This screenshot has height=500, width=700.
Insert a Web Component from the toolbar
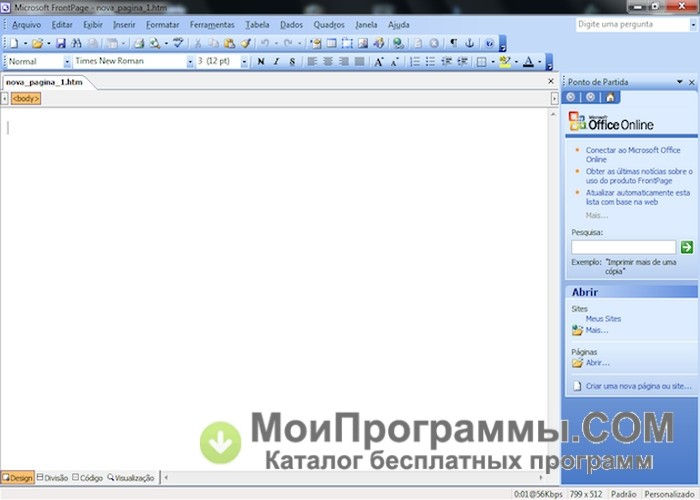(x=316, y=43)
